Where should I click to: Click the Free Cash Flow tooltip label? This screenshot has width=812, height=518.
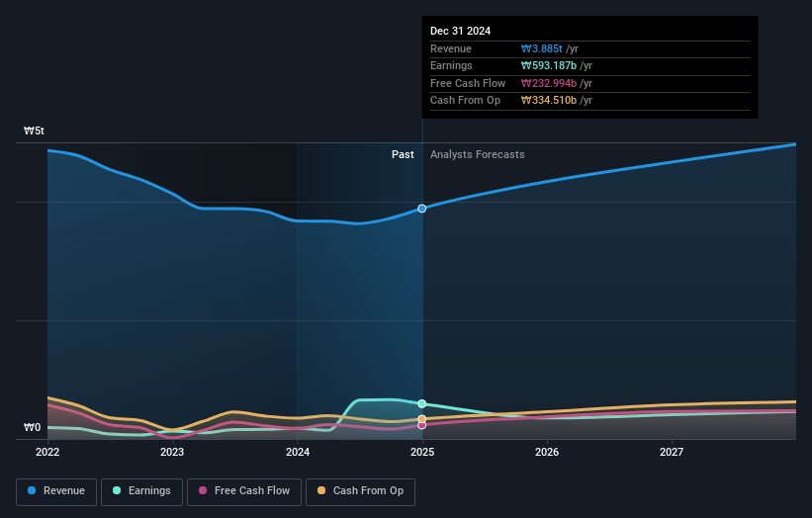468,83
